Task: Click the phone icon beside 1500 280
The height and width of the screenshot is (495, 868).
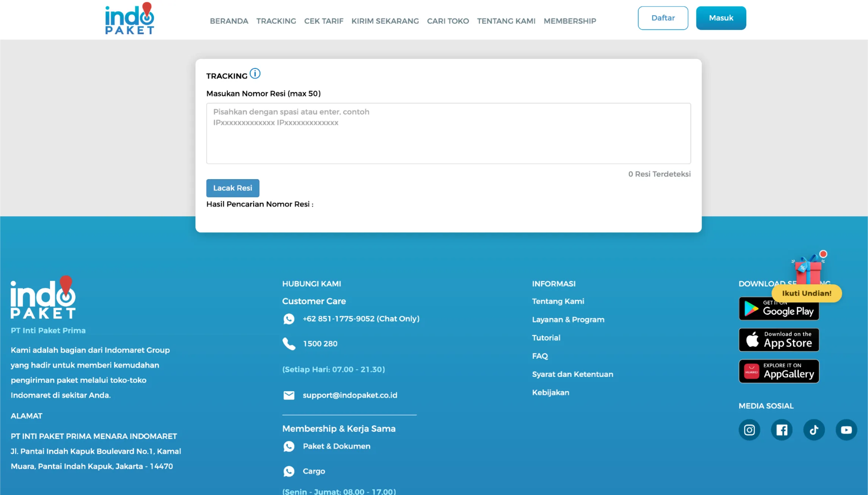Action: click(x=289, y=344)
